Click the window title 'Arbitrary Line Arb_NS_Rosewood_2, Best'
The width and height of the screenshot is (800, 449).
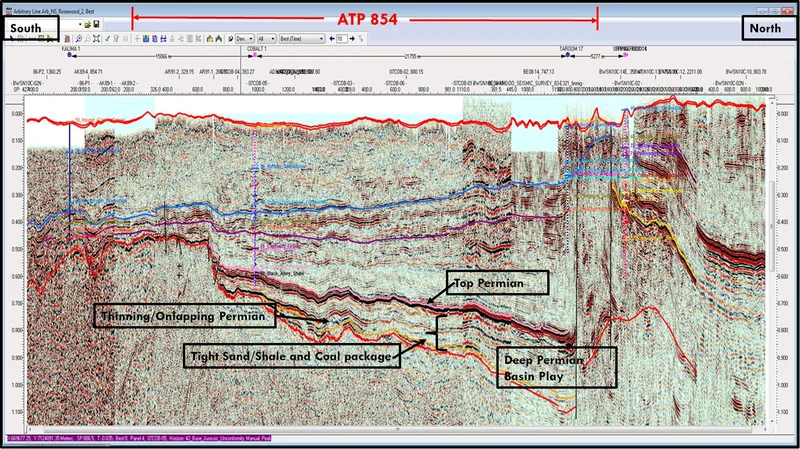(54, 11)
